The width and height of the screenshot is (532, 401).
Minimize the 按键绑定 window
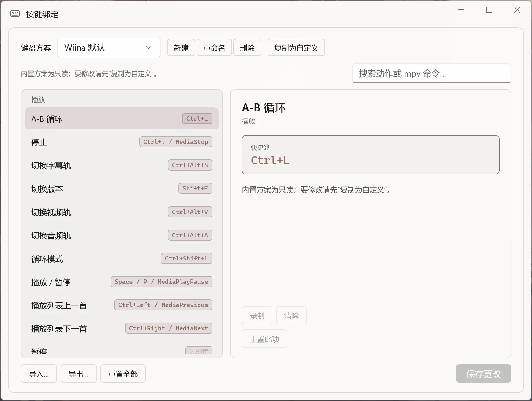(x=461, y=10)
